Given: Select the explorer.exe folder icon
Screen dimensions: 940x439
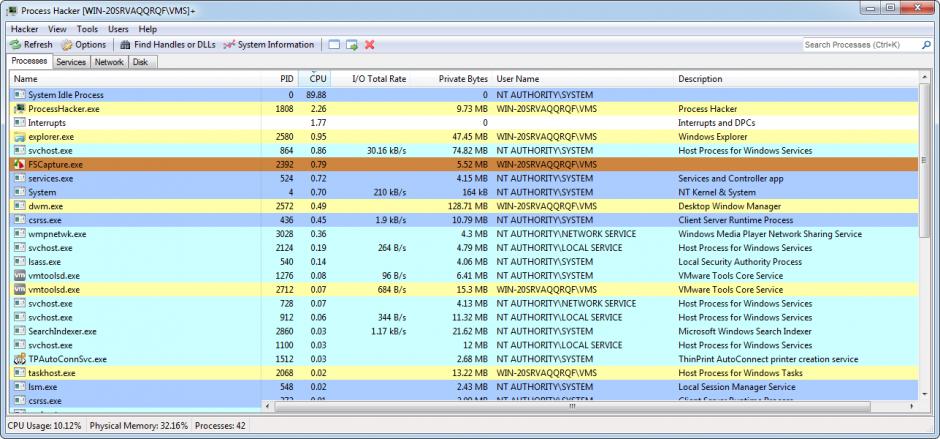Looking at the screenshot, I should pos(20,136).
